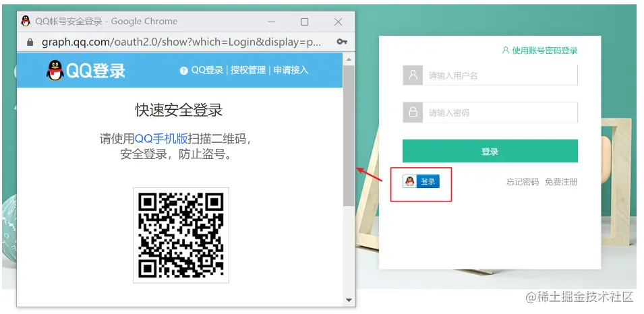
Task: Open 申请接入 link in popup header
Action: point(291,70)
